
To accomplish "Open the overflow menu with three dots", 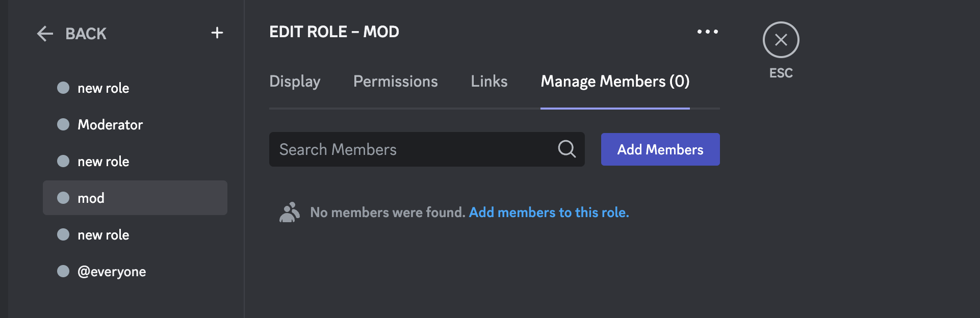I will click(707, 32).
